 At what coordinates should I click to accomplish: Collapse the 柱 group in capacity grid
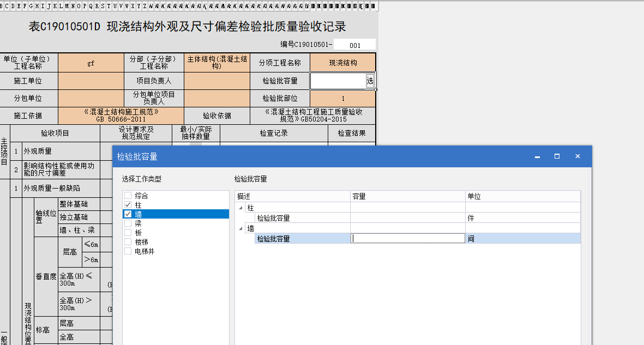point(240,208)
